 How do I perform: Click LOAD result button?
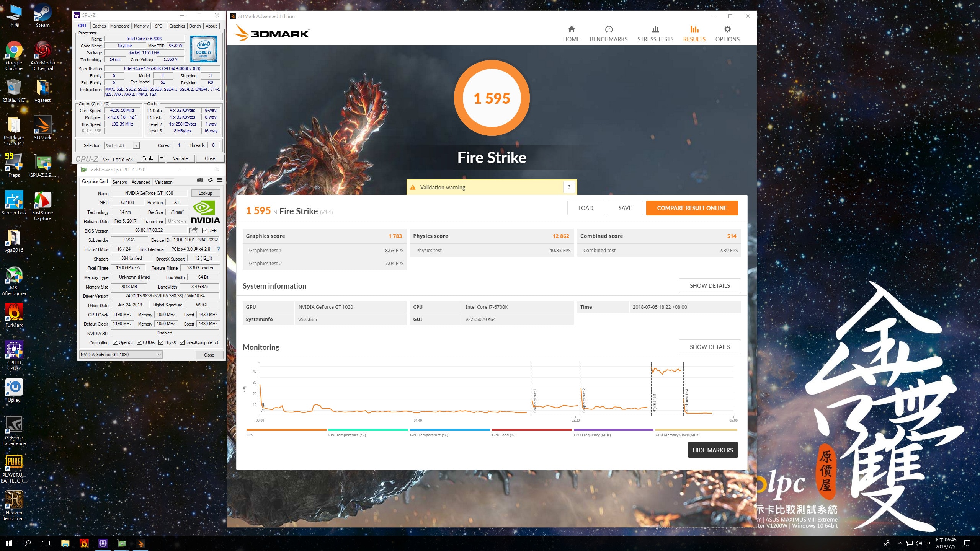585,208
